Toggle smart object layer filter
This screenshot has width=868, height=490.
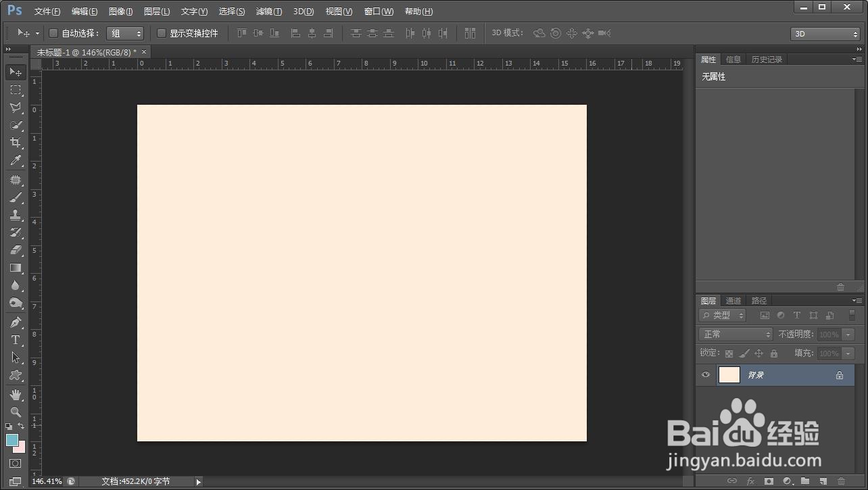829,315
